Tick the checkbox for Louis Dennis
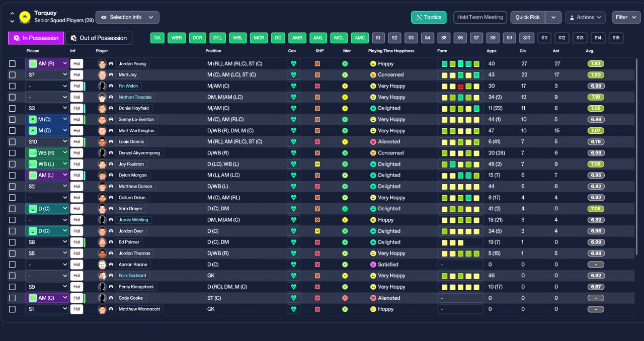This screenshot has height=341, width=644. tap(12, 142)
